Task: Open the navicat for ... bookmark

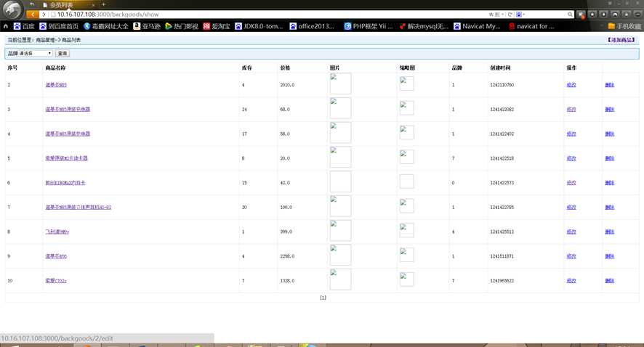Action: pos(531,26)
